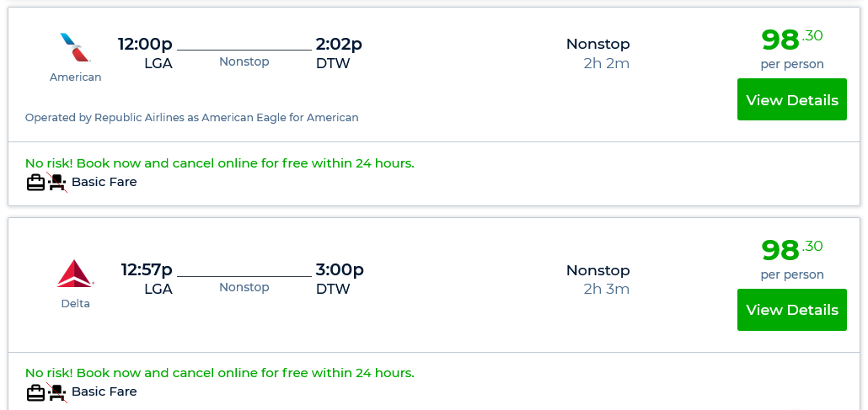Click the no-seat-selection icon on the American flight
The height and width of the screenshot is (410, 868).
click(57, 182)
